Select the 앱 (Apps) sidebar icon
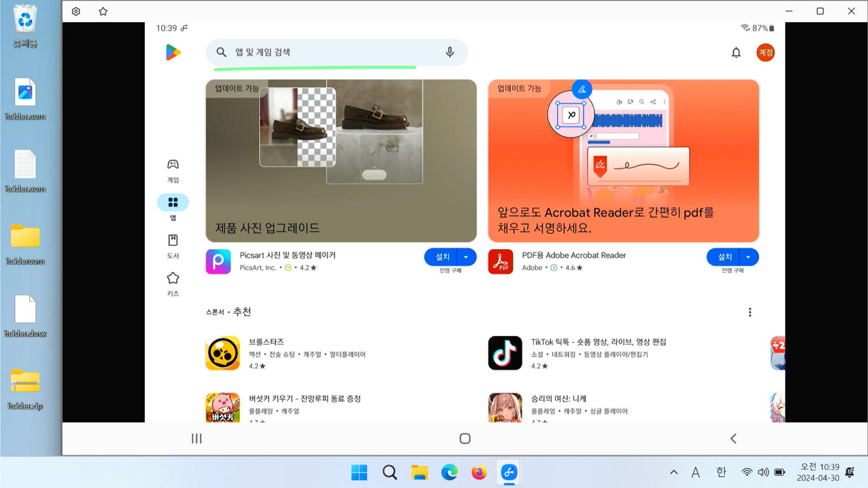The width and height of the screenshot is (868, 488). tap(173, 202)
